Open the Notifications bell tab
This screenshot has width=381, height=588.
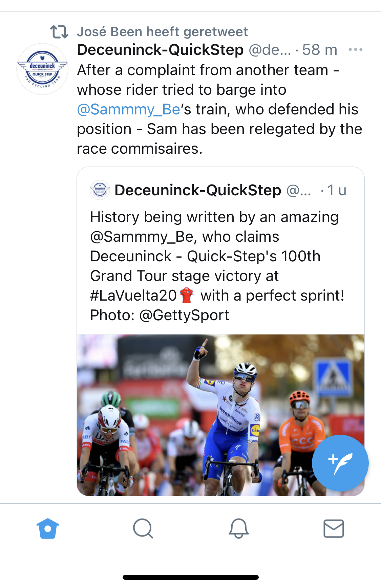click(238, 528)
